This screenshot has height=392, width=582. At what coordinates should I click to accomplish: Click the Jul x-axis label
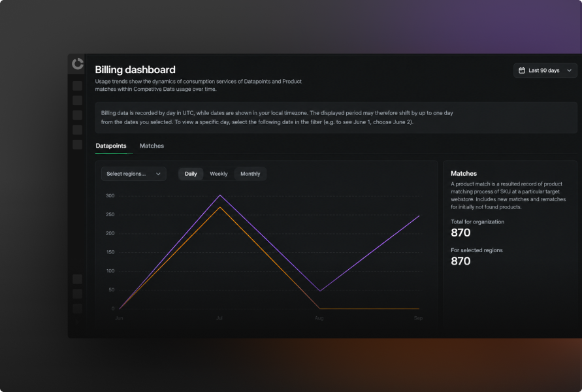pos(219,318)
